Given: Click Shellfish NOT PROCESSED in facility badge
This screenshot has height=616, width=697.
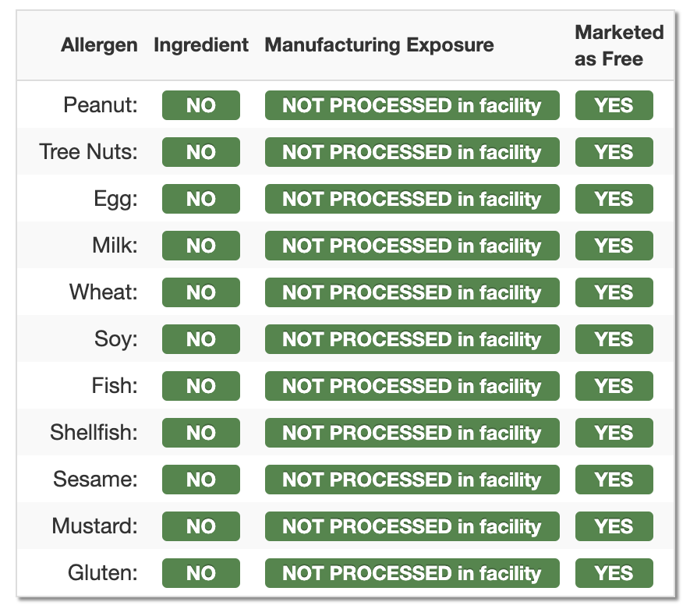Looking at the screenshot, I should coord(412,433).
